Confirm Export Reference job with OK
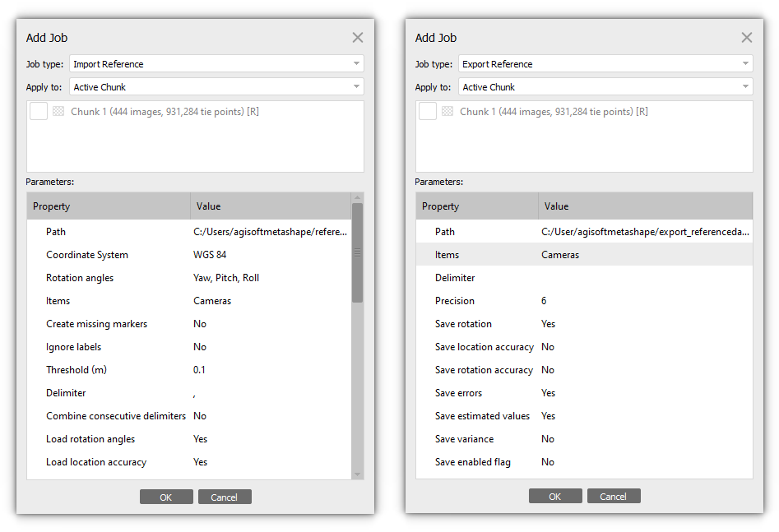 click(555, 497)
